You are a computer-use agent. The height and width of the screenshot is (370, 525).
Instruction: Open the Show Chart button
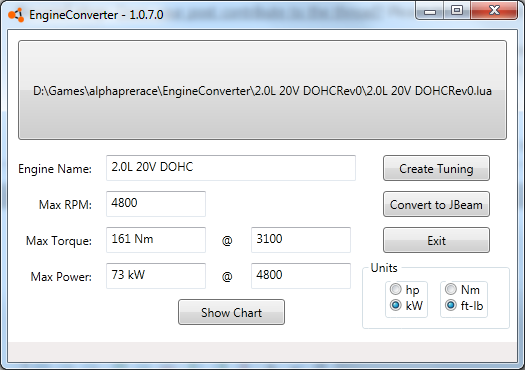[231, 312]
